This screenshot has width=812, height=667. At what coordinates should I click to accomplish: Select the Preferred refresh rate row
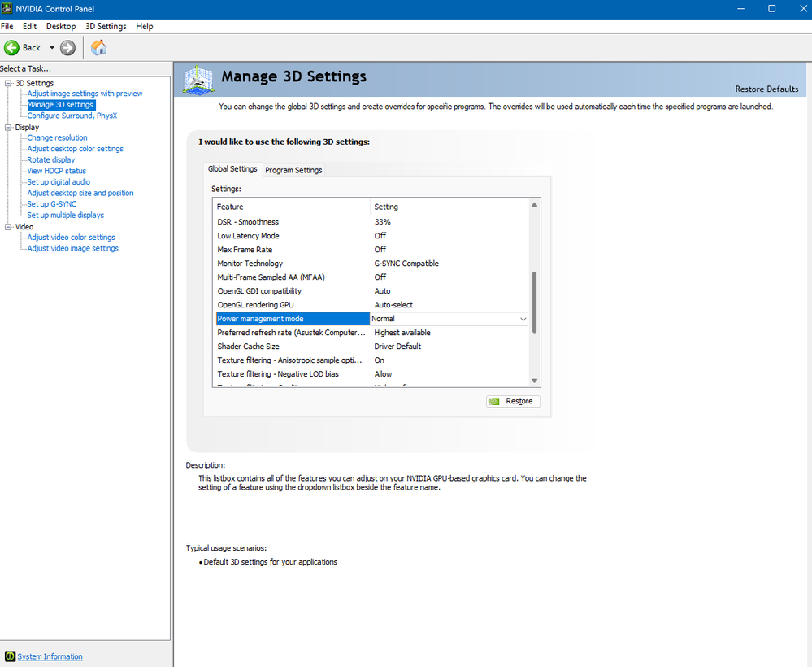click(371, 333)
